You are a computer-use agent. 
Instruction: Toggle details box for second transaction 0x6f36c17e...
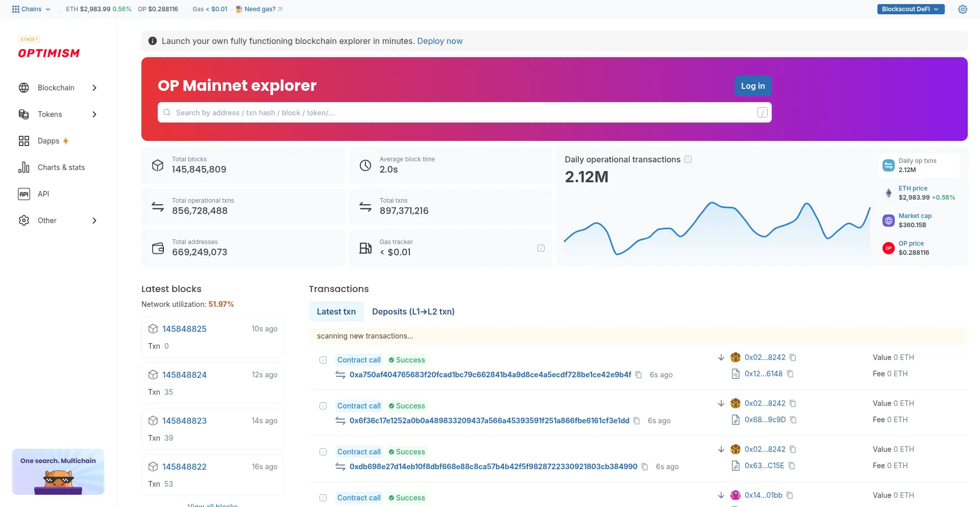pyautogui.click(x=323, y=406)
